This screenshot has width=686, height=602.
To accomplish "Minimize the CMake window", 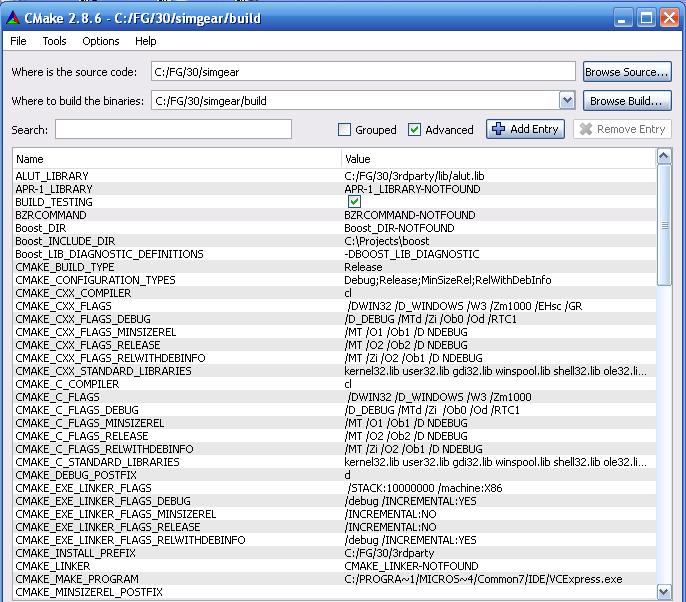I will coord(623,17).
